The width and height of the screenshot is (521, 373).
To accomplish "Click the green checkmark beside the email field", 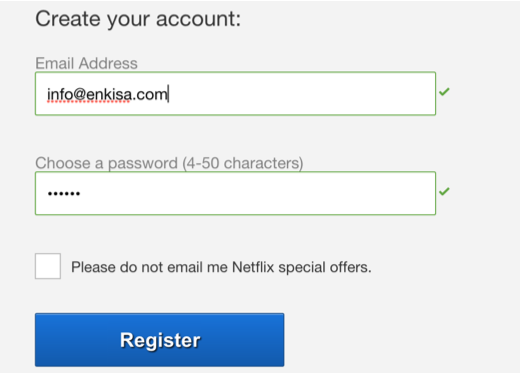I will (444, 92).
